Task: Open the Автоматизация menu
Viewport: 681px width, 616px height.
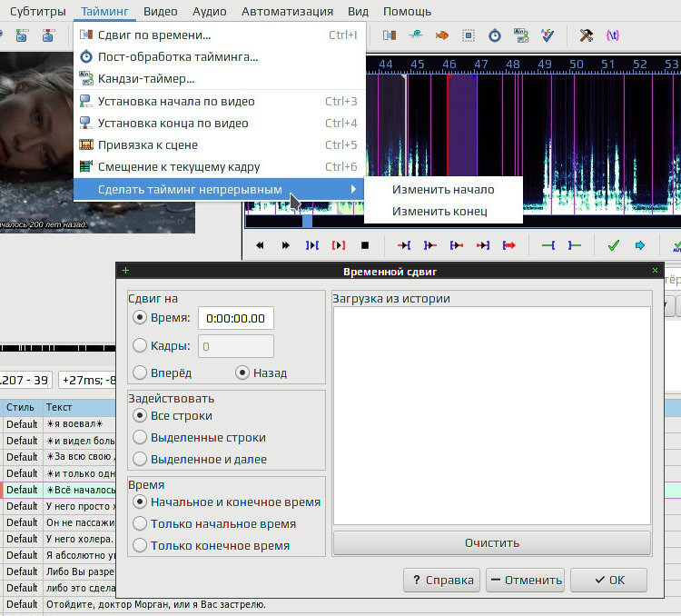Action: click(x=287, y=11)
